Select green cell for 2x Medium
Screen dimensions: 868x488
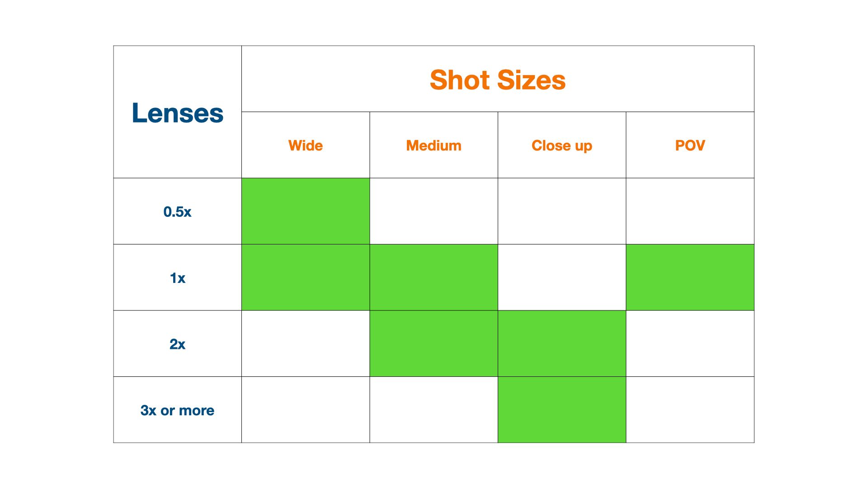434,344
